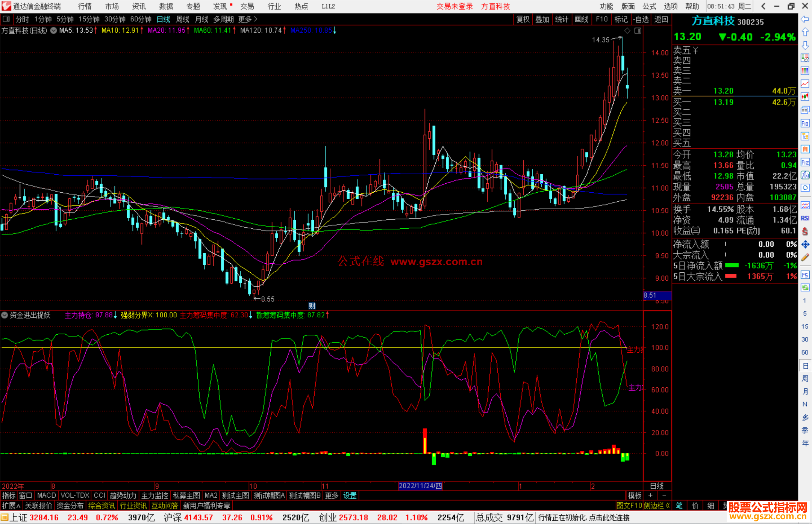Viewport: 812px width, 524px height.
Task: Click the circle icon in the right sidebar
Action: pyautogui.click(x=805, y=188)
